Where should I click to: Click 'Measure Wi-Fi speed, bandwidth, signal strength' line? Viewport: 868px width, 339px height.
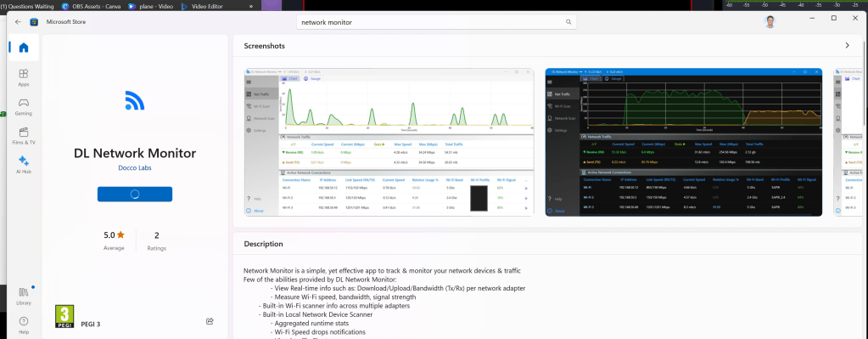[x=343, y=297]
